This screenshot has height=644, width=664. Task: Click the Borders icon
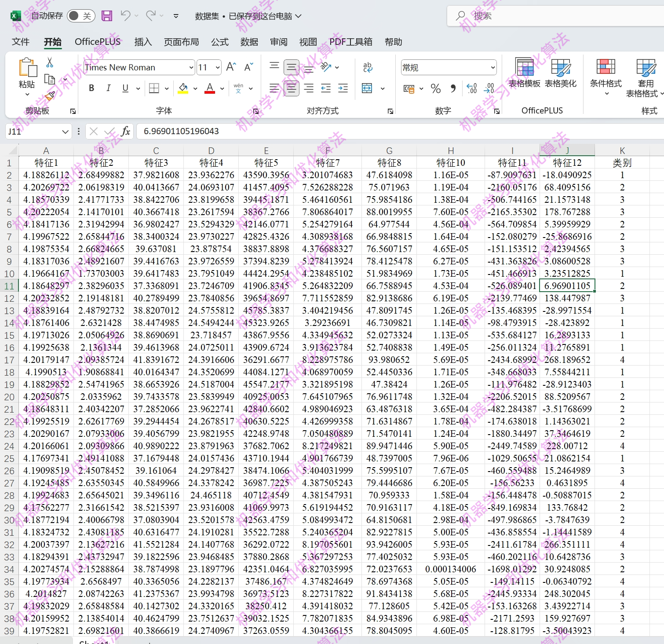tap(154, 88)
